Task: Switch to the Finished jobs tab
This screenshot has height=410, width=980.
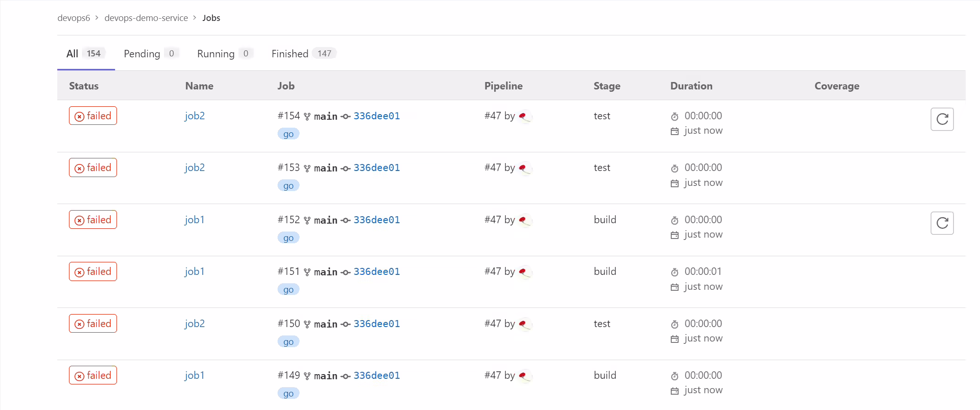Action: click(x=304, y=54)
